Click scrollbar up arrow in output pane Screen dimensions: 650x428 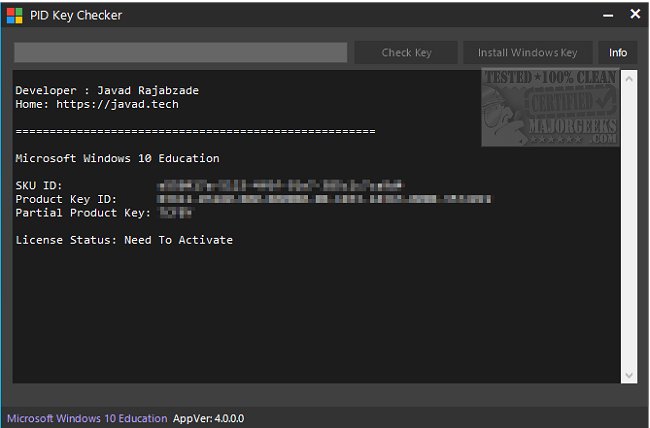[x=629, y=79]
